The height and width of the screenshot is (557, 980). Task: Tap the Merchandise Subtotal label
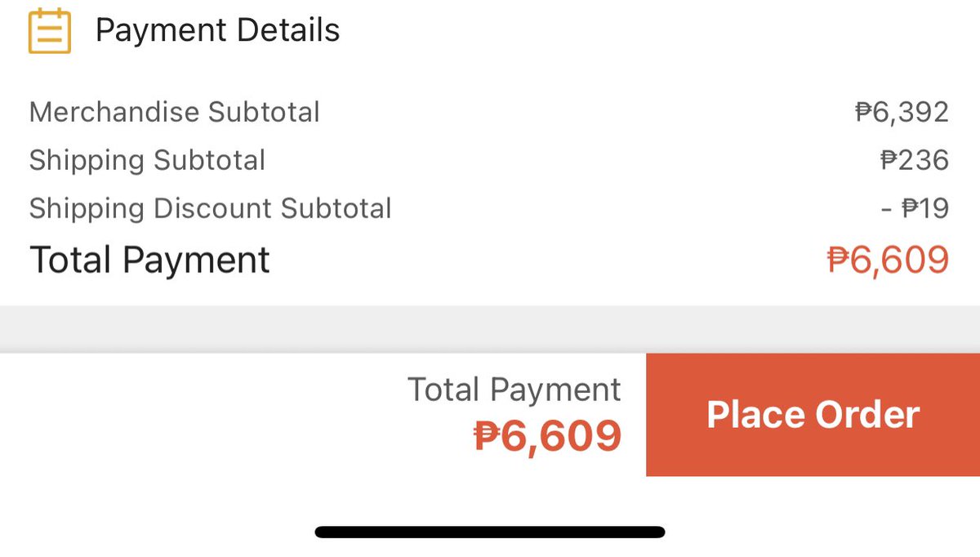[x=175, y=112]
